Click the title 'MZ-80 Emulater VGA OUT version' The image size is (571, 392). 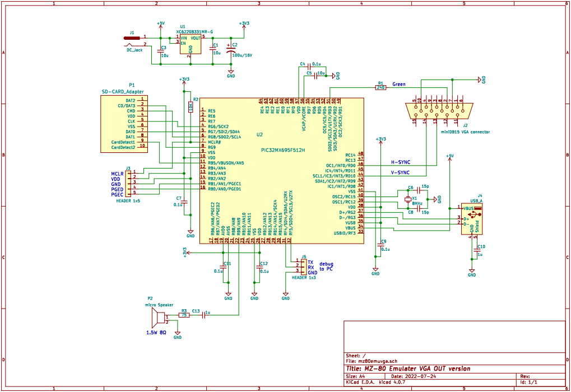408,368
